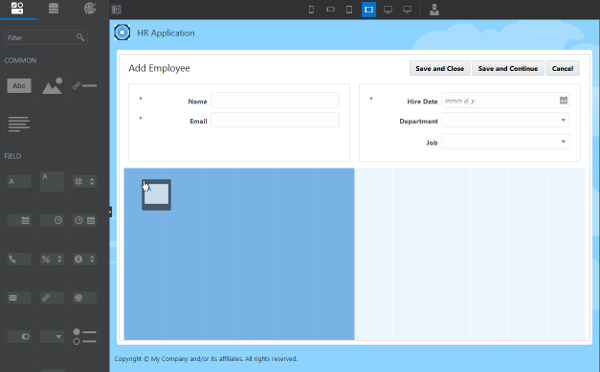
Task: Select the field component next to URL
Action: click(x=85, y=298)
